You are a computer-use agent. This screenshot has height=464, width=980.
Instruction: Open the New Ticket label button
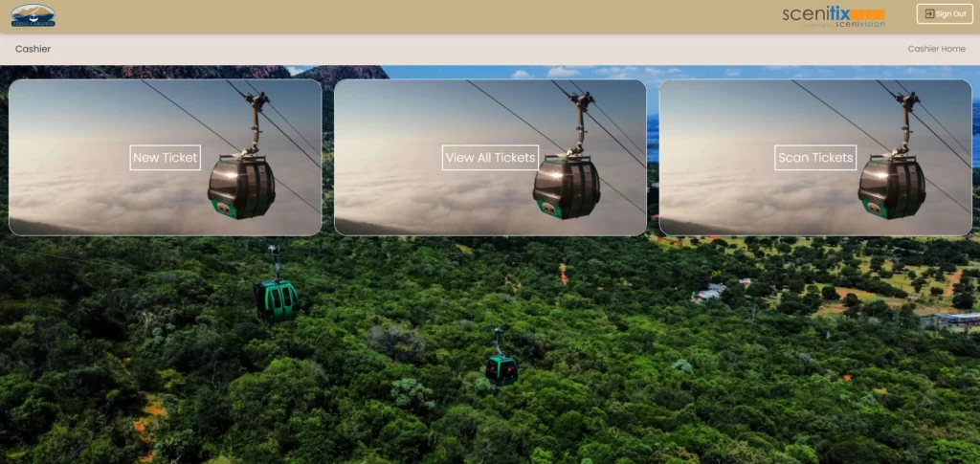[x=165, y=158]
